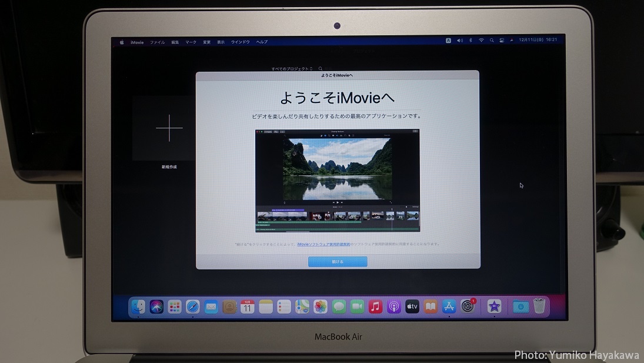The image size is (644, 363).
Task: Open the iMovie application menu
Action: tap(137, 42)
